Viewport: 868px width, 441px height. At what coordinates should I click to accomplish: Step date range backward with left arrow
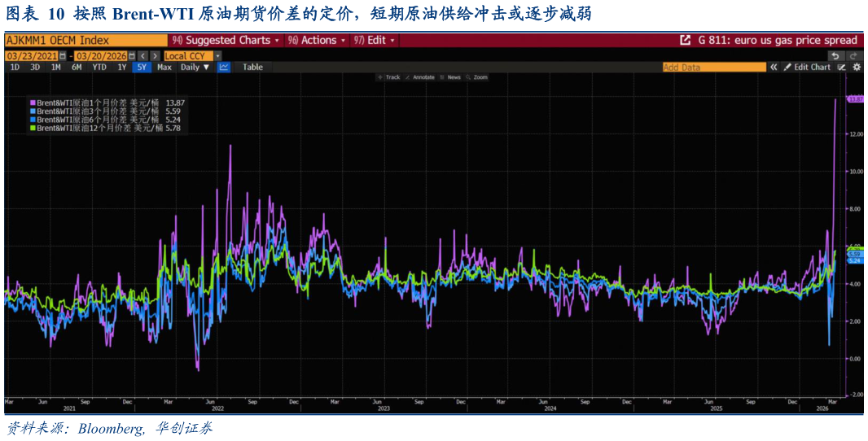click(142, 56)
